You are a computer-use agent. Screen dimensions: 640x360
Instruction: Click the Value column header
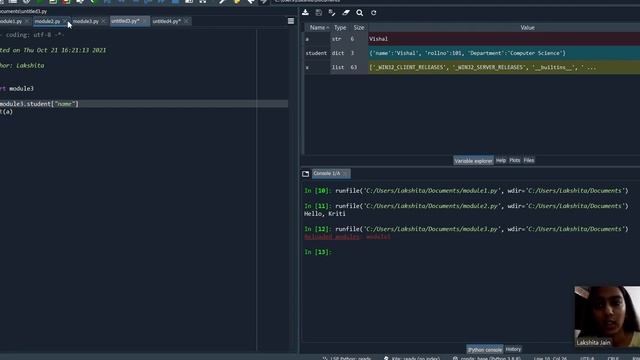[x=527, y=28]
